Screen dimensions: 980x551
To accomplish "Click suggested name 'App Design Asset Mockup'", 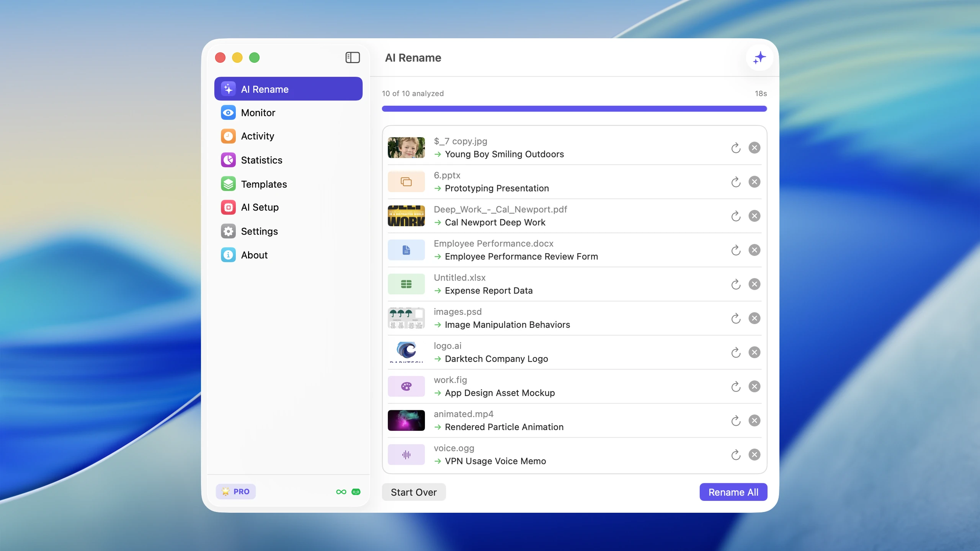I will pyautogui.click(x=500, y=393).
